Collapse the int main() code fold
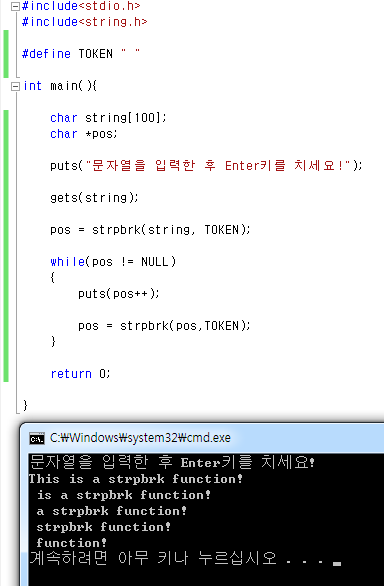Image resolution: width=384 pixels, height=586 pixels. (x=15, y=87)
